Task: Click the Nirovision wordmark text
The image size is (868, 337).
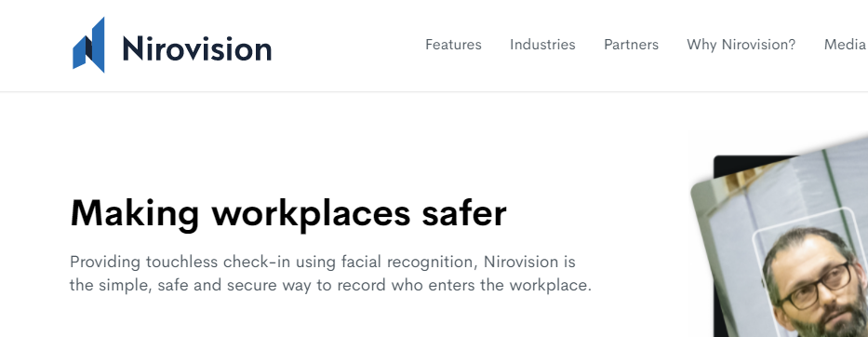Action: point(197,48)
